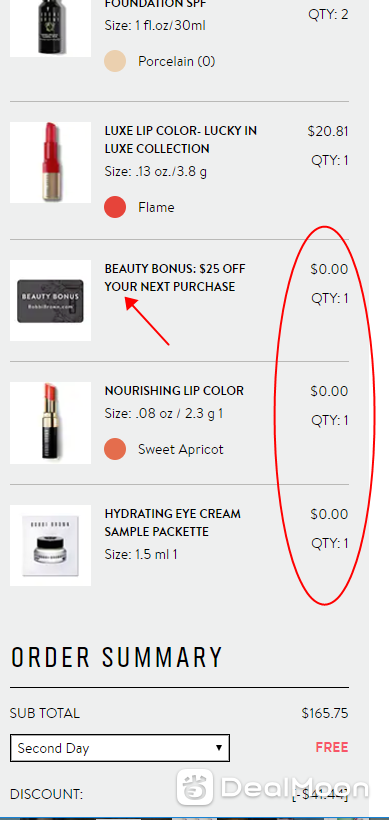Open the Luxe Lip Color lipstick thumbnail

50,162
